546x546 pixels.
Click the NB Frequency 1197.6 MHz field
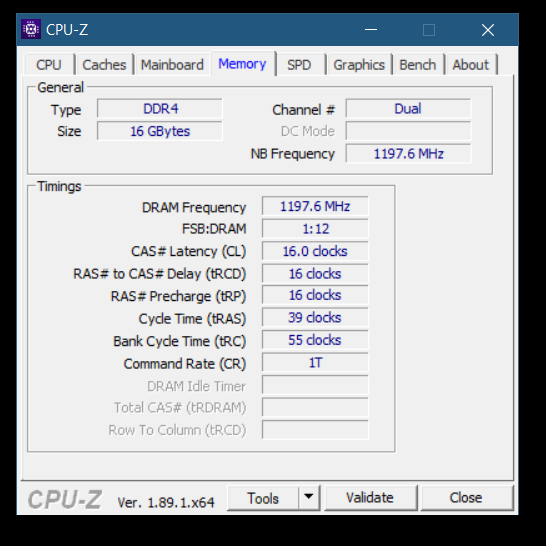[408, 154]
